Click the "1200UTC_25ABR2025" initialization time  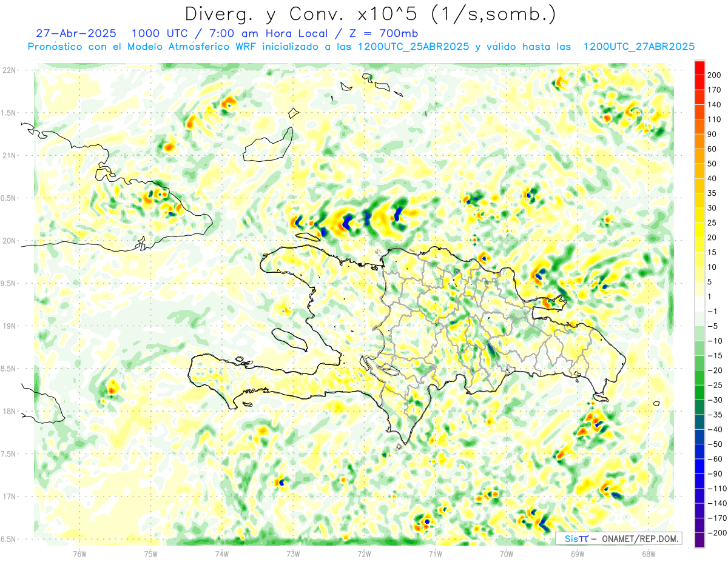(412, 47)
